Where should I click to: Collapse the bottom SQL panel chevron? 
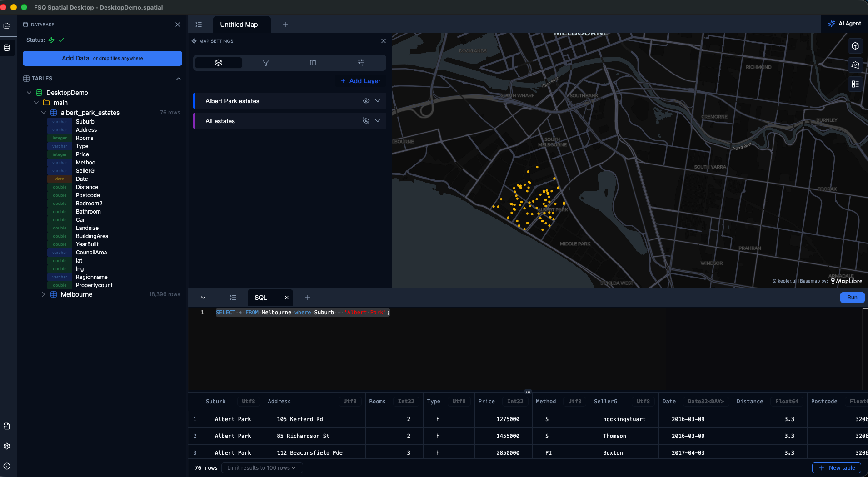pyautogui.click(x=203, y=298)
